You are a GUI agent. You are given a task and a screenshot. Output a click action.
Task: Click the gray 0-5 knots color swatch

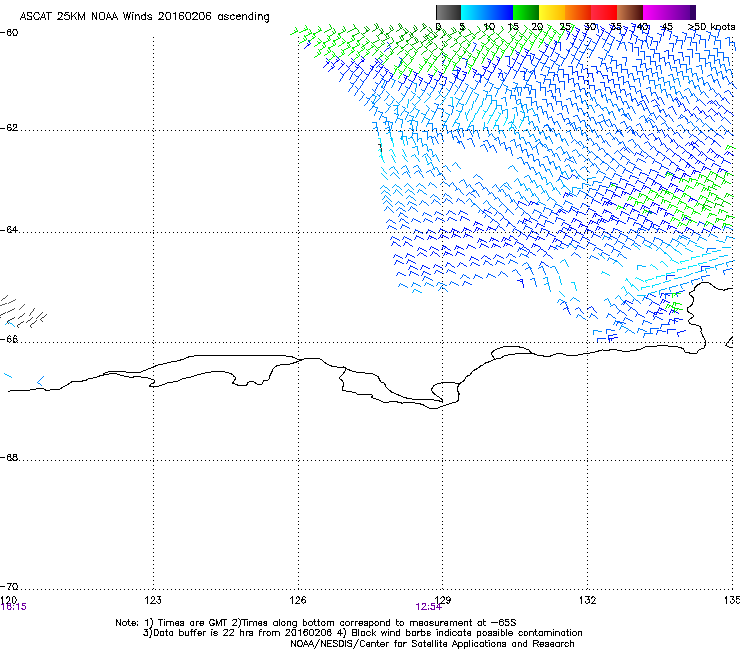(448, 12)
